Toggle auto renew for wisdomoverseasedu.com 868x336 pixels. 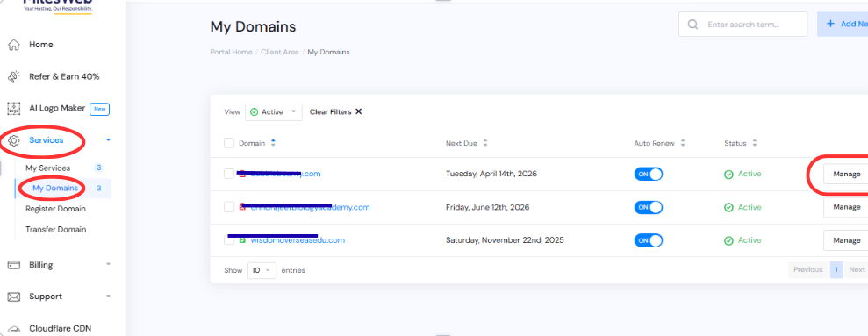[649, 240]
